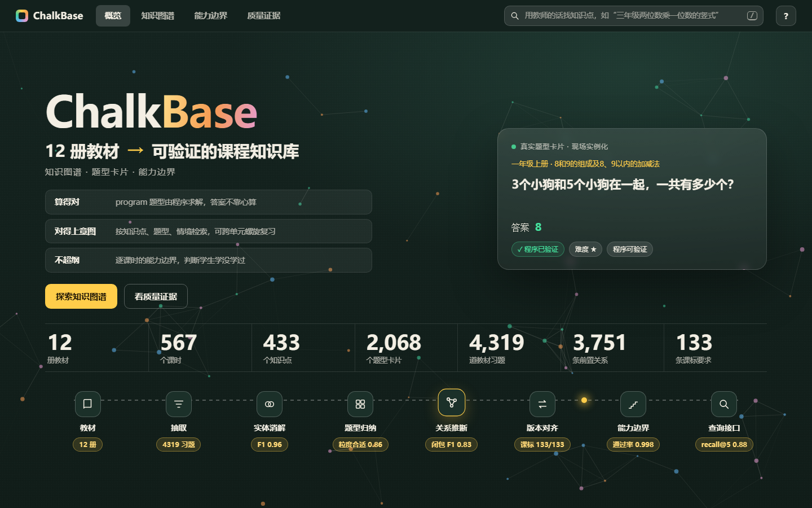Click the F1 0.96 badge

pos(270,445)
